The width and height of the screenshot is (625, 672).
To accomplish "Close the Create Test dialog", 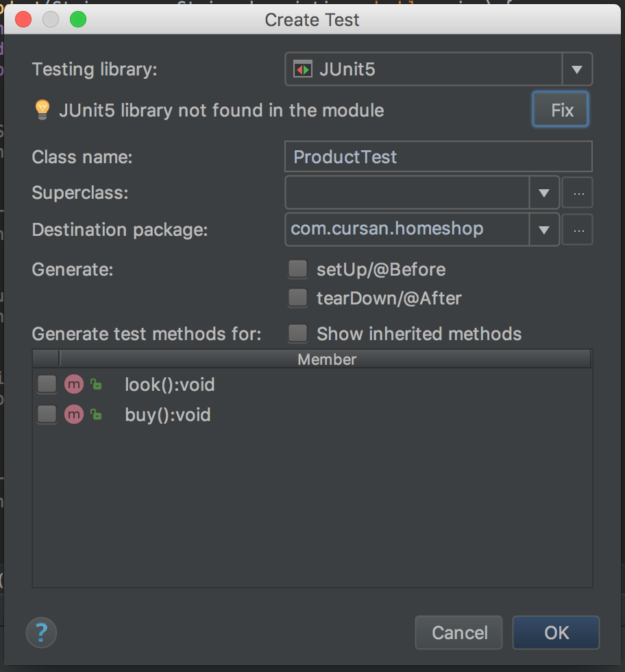I will (x=23, y=20).
